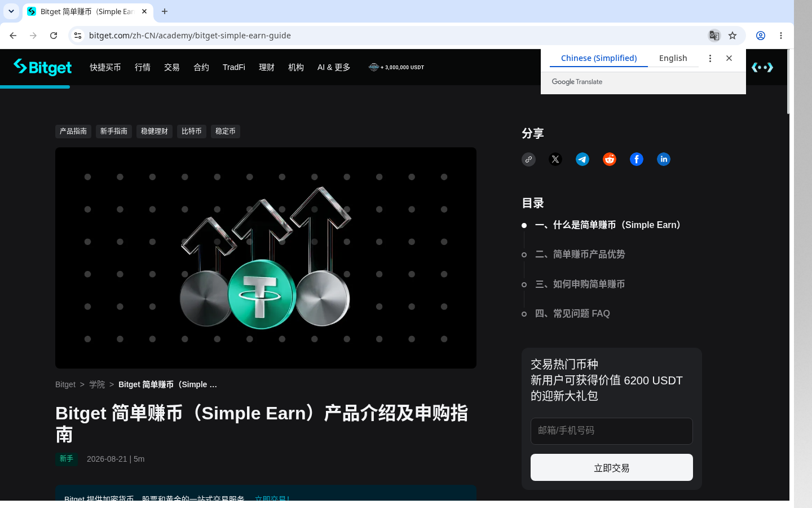Go back to previous page
The height and width of the screenshot is (508, 812).
(13, 36)
